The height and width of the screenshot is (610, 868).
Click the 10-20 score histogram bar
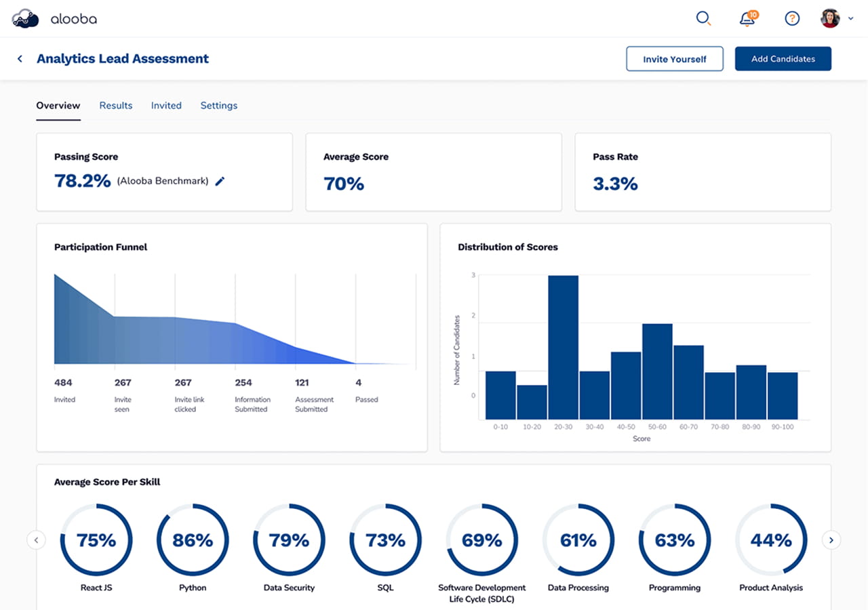[532, 402]
